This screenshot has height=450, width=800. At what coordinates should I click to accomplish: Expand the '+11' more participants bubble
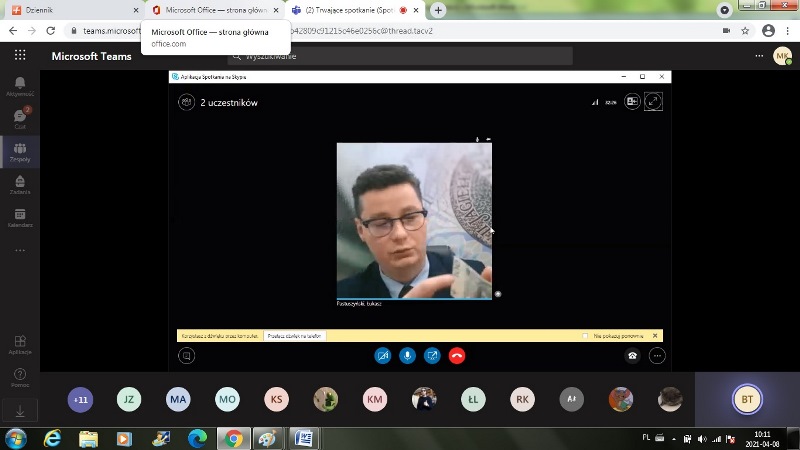pyautogui.click(x=80, y=400)
